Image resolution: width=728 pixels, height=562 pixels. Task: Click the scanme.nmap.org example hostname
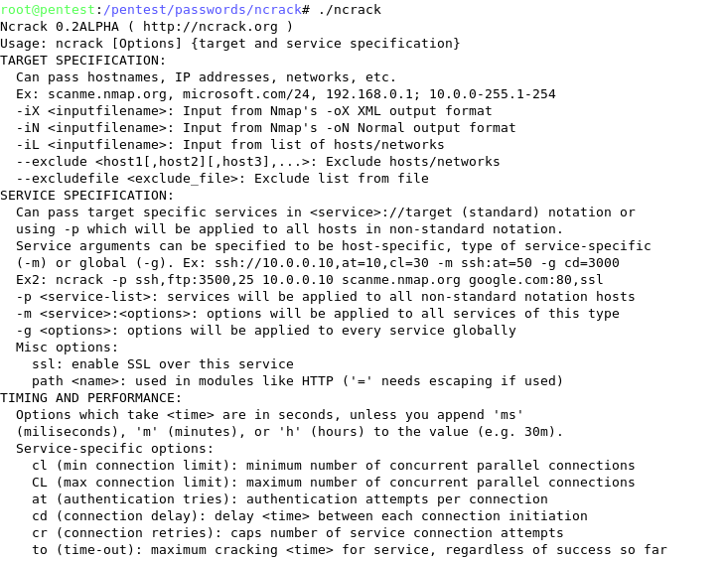pos(107,94)
